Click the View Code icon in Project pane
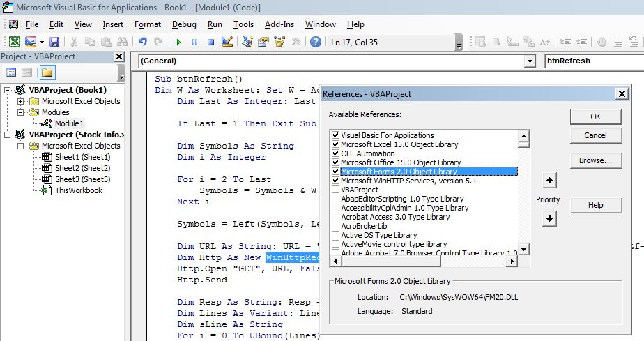The width and height of the screenshot is (644, 341). point(11,73)
